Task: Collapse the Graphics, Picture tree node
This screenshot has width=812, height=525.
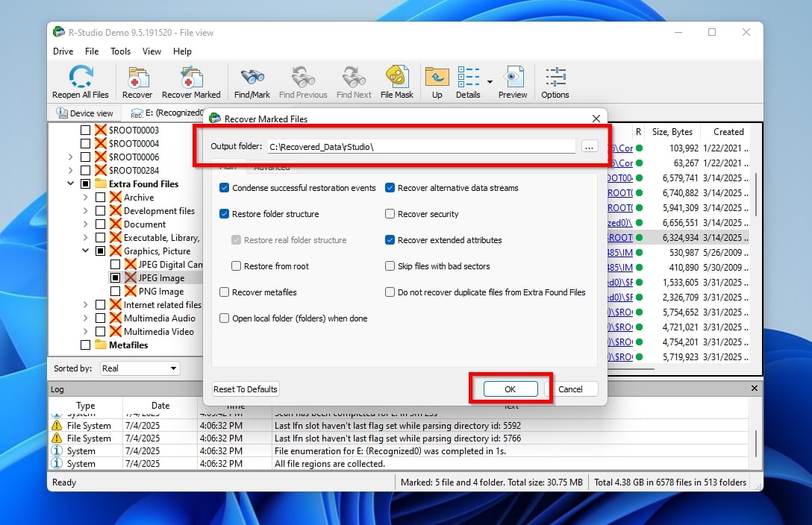Action: (x=85, y=251)
